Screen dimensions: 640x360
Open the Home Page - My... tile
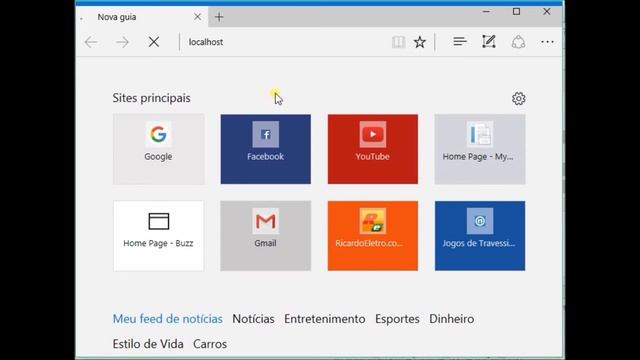[x=480, y=149]
